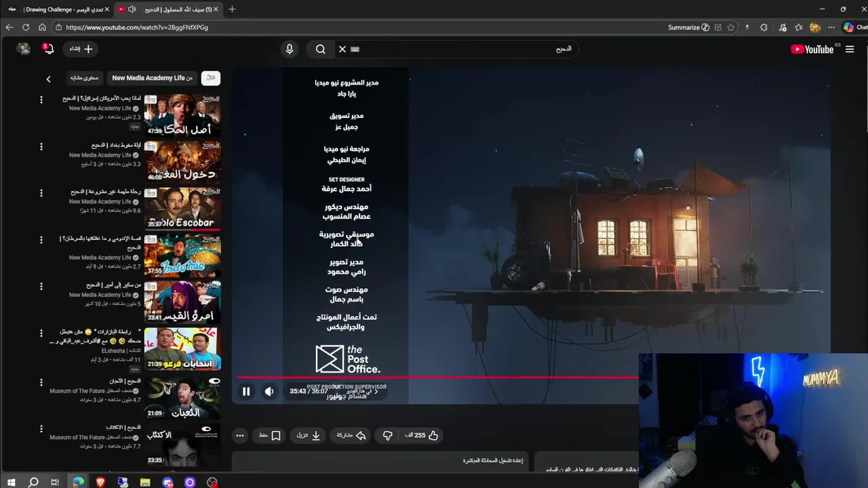Clear the search box with the X
Image resolution: width=868 pixels, height=488 pixels.
342,49
